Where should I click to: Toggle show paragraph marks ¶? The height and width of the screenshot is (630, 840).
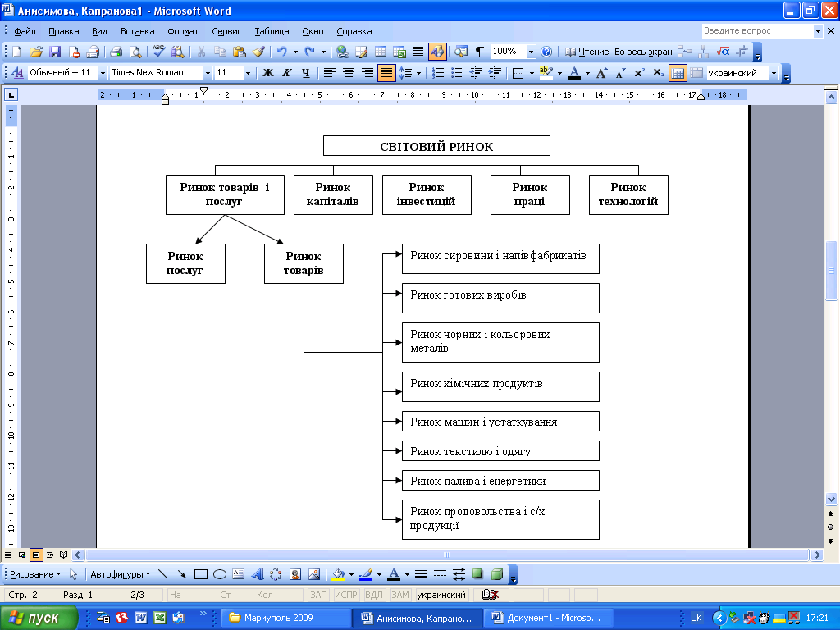click(479, 52)
